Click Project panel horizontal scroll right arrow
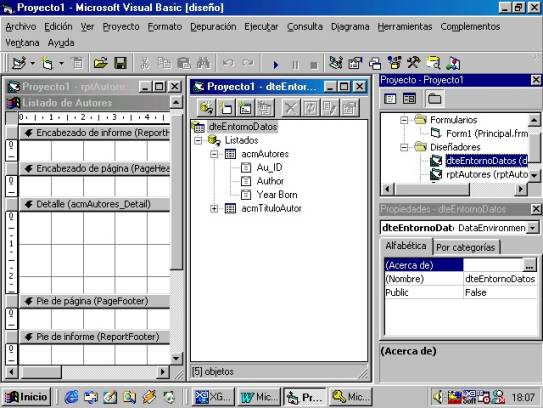The width and height of the screenshot is (543, 408). point(521,189)
